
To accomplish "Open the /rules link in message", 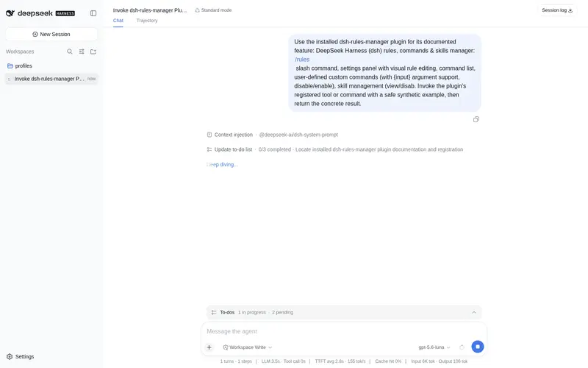I will [302, 60].
